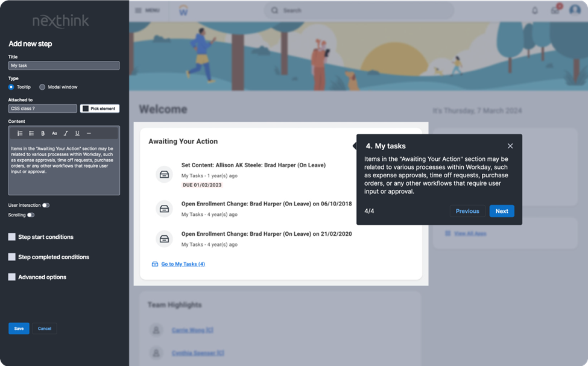The height and width of the screenshot is (366, 588).
Task: Apply bold formatting in Content editor
Action: [x=43, y=133]
